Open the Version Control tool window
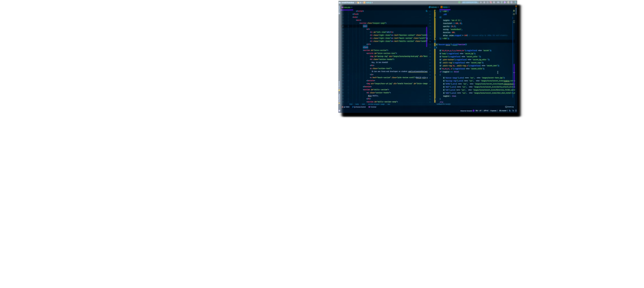Screen dimensions: 644x288 tap(359, 107)
